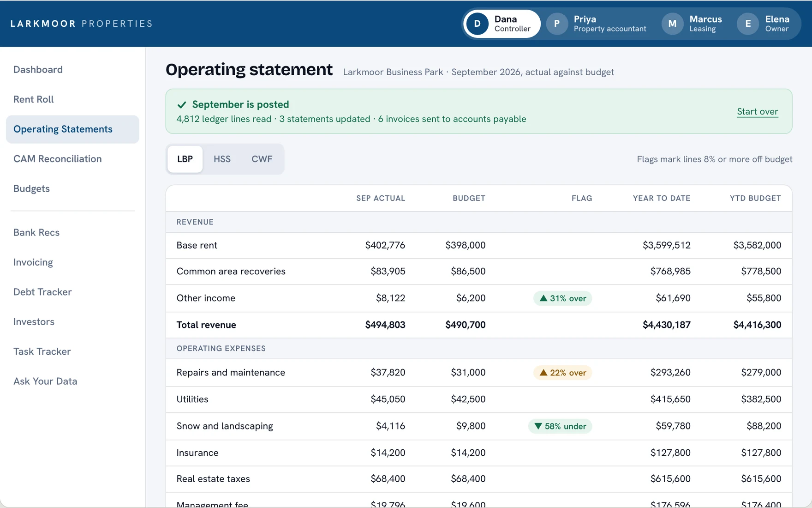Screen dimensions: 812x508
Task: Click the Larkmoor Properties logo text
Action: tap(82, 24)
